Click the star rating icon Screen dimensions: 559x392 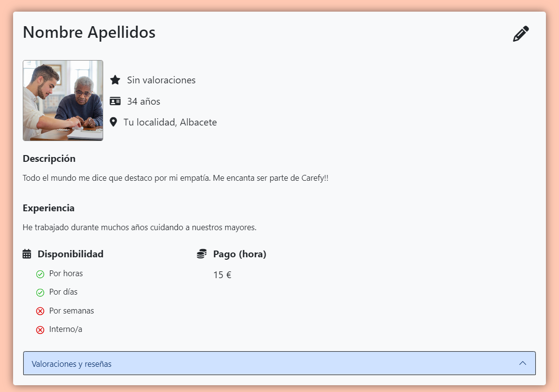tap(115, 79)
